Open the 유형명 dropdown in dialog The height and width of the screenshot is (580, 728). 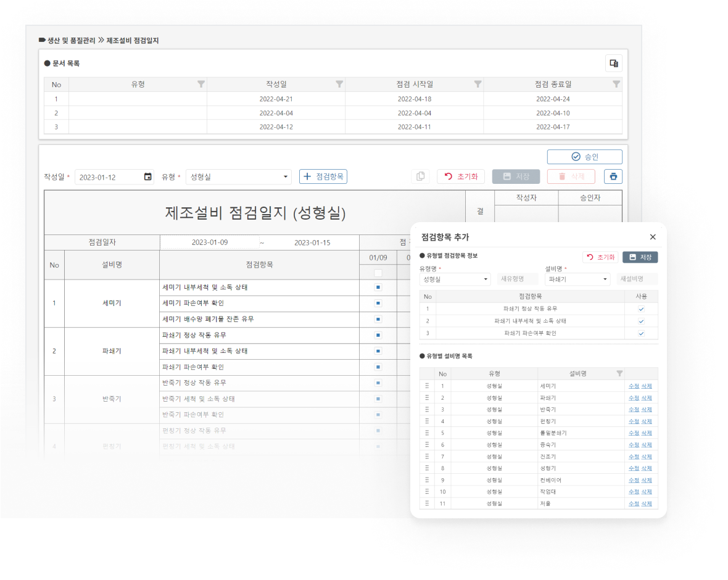[x=455, y=279]
